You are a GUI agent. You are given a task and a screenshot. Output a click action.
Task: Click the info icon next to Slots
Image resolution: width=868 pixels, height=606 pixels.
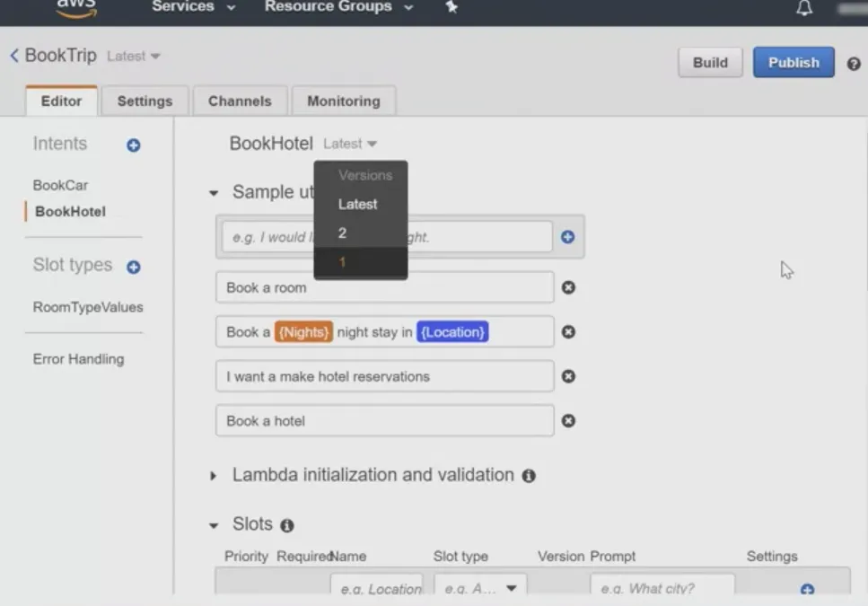pyautogui.click(x=286, y=524)
